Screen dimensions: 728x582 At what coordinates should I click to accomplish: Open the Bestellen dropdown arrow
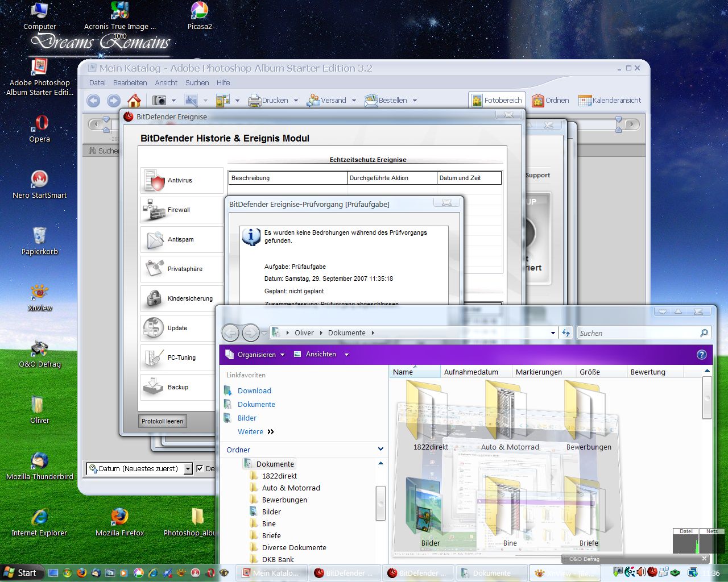pyautogui.click(x=415, y=101)
